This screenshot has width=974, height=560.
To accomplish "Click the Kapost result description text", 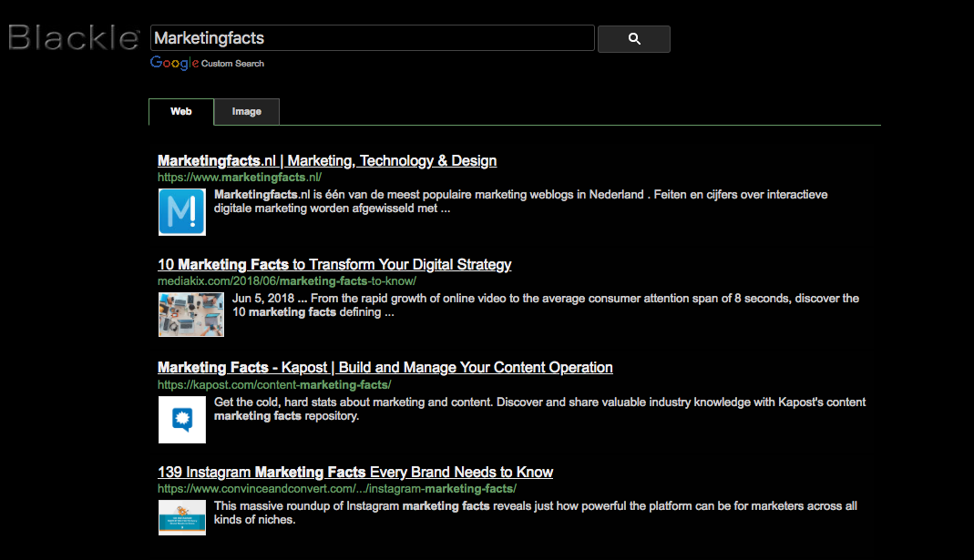I will [539, 409].
